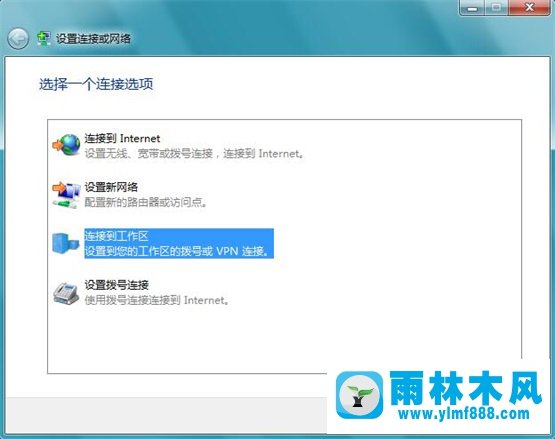The width and height of the screenshot is (555, 439).
Task: Click description 配置新的路由器或访问点
Action: click(146, 202)
